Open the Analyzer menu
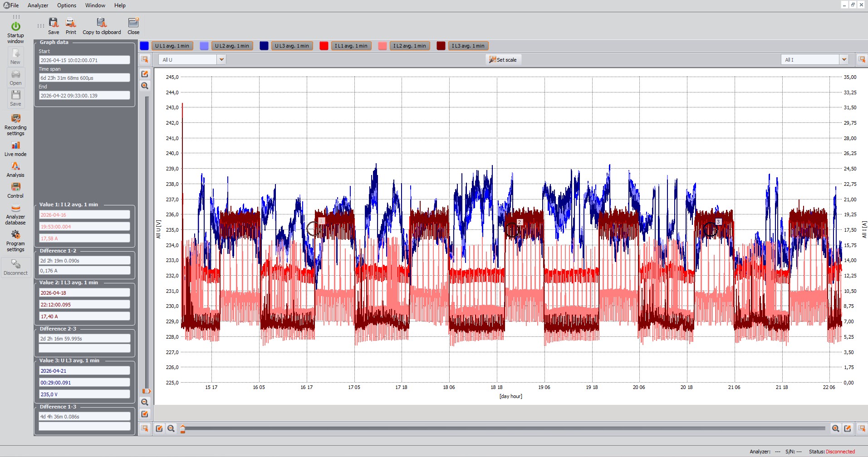The width and height of the screenshot is (868, 457). coord(38,5)
